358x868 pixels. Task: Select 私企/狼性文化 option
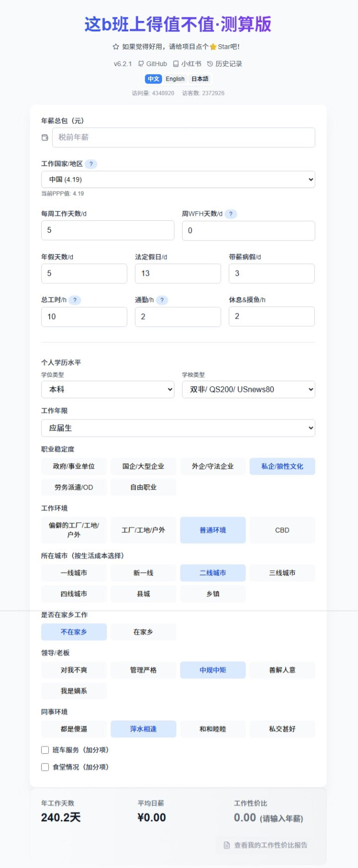click(x=282, y=466)
